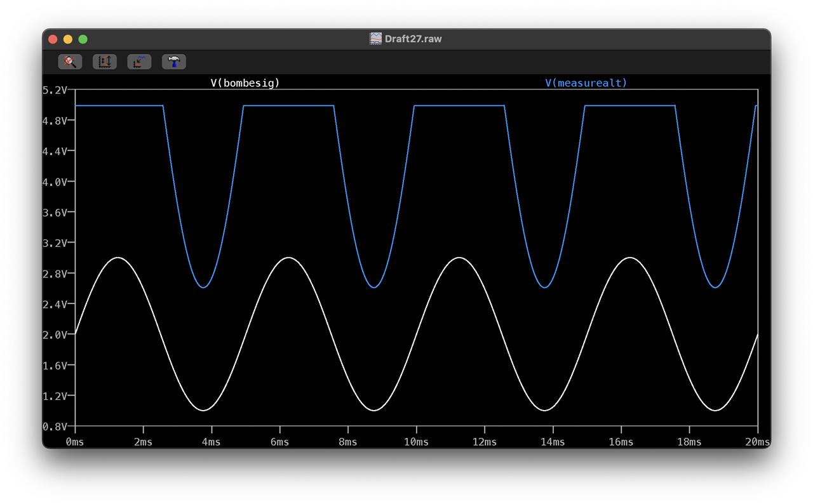This screenshot has height=504, width=813.
Task: Click the 4.4V vertical axis label
Action: pyautogui.click(x=55, y=151)
